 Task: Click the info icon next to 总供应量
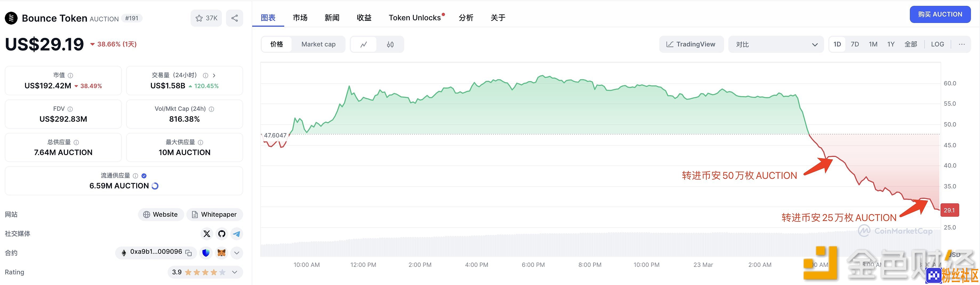click(76, 142)
